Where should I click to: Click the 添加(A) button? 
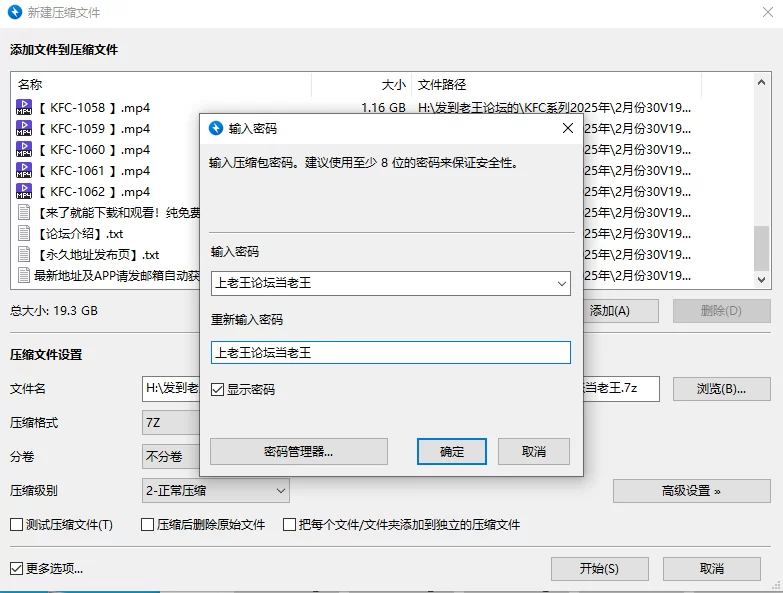621,311
